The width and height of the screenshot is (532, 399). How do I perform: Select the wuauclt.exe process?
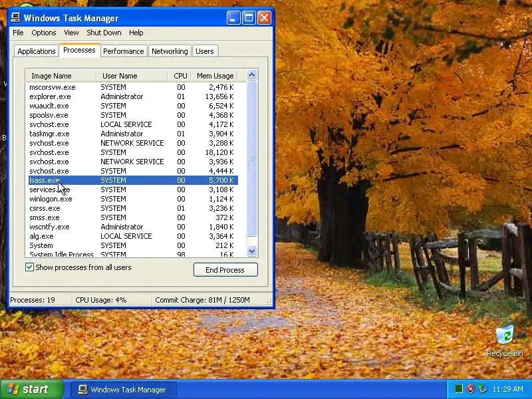[133, 106]
